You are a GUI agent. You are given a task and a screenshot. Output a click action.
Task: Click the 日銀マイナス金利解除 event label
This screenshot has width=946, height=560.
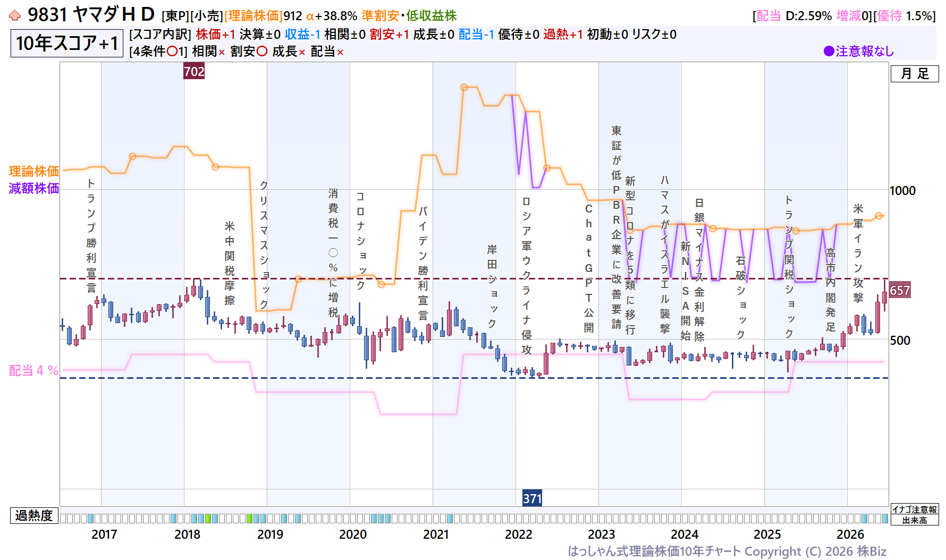coord(699,270)
